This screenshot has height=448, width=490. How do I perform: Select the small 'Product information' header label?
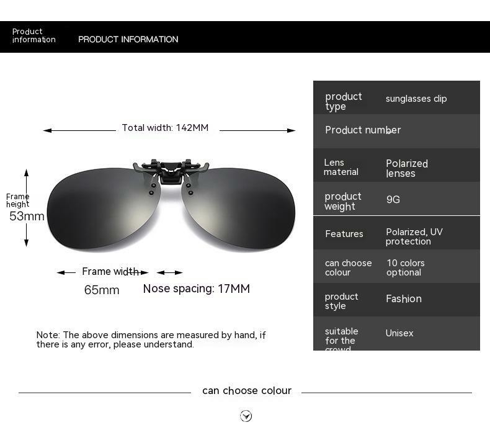(33, 36)
